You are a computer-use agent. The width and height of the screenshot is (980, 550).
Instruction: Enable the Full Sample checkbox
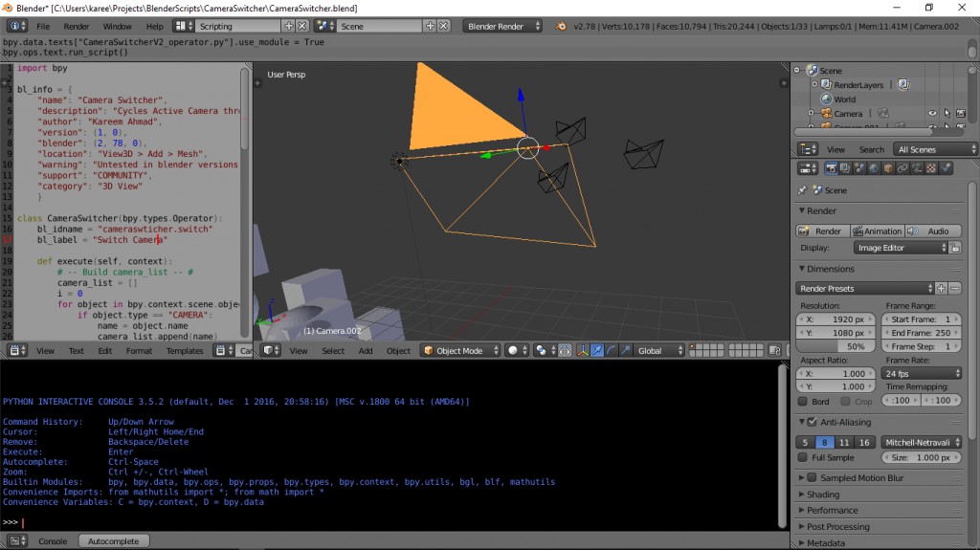click(803, 457)
